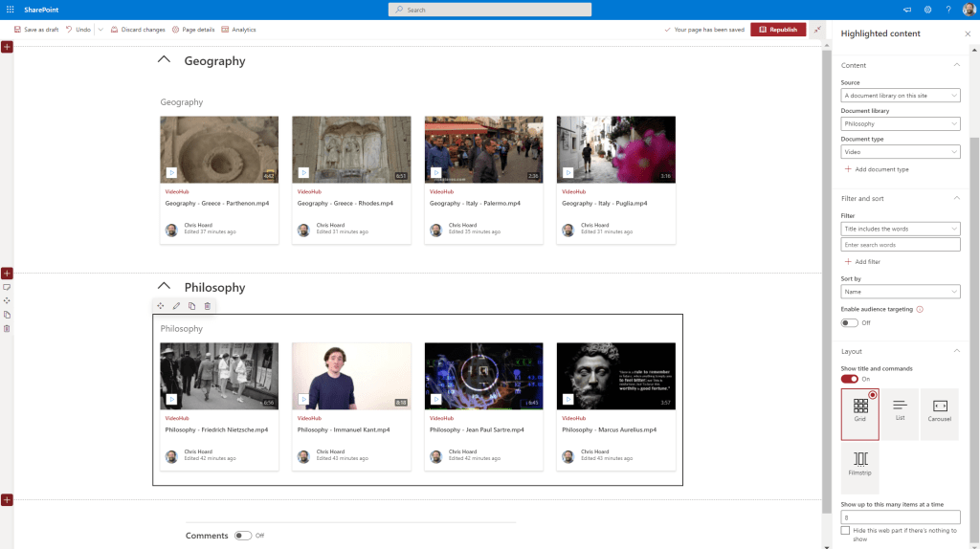Enable the Comments toggle

(x=243, y=536)
